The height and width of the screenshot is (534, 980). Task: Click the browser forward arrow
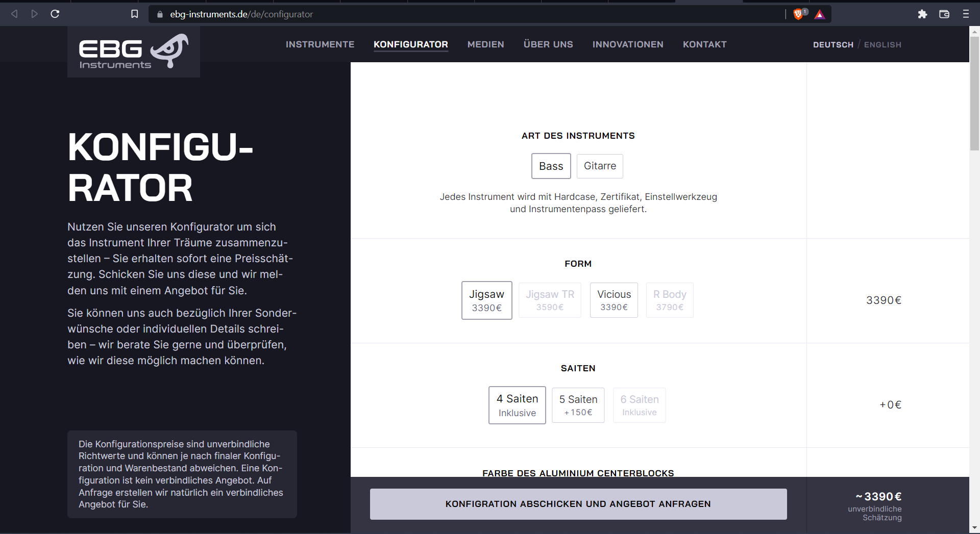pyautogui.click(x=34, y=14)
